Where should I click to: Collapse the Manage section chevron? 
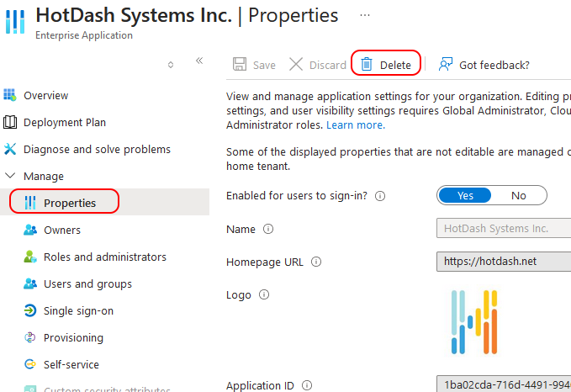(x=10, y=177)
